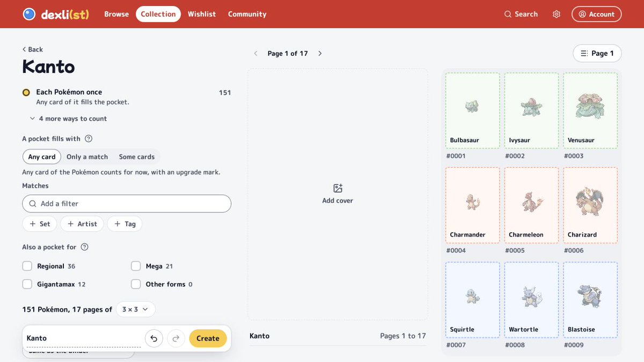
Task: Click the redo arrow button
Action: (176, 338)
